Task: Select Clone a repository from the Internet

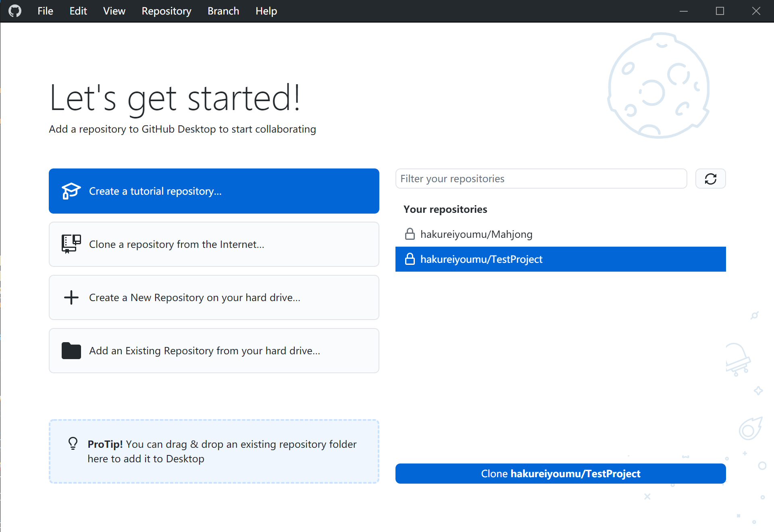Action: point(214,244)
